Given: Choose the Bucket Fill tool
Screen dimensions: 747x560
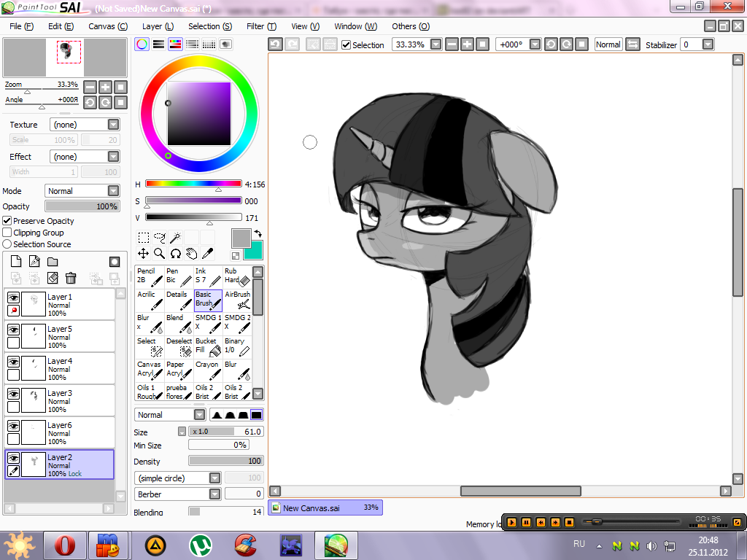Looking at the screenshot, I should pyautogui.click(x=208, y=347).
